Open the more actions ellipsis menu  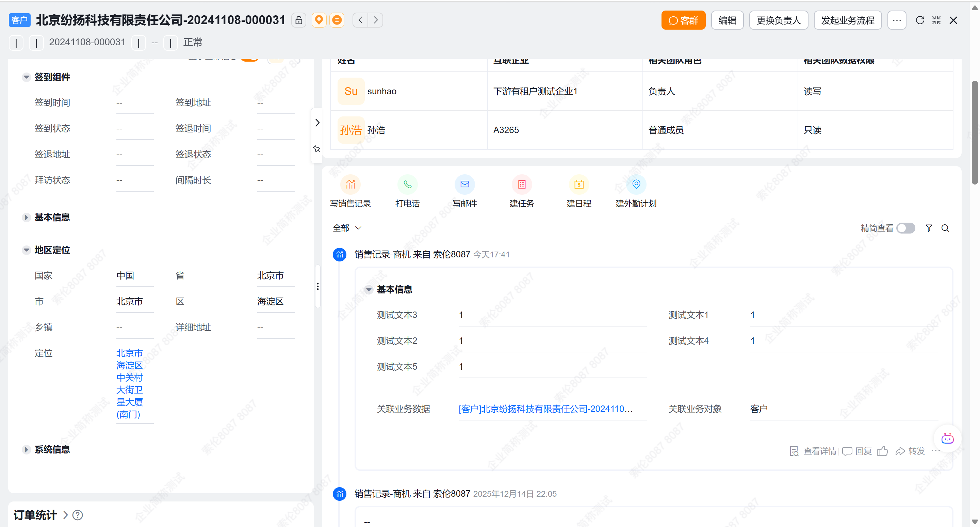(896, 20)
